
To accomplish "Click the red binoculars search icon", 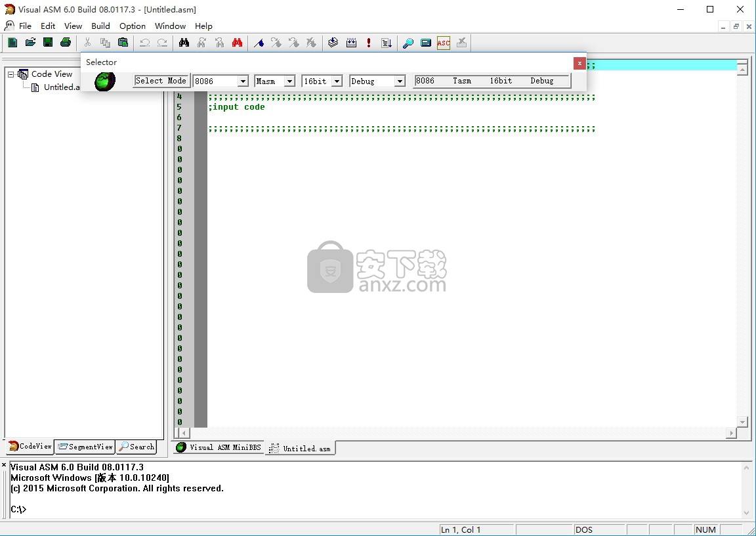I will pos(237,43).
